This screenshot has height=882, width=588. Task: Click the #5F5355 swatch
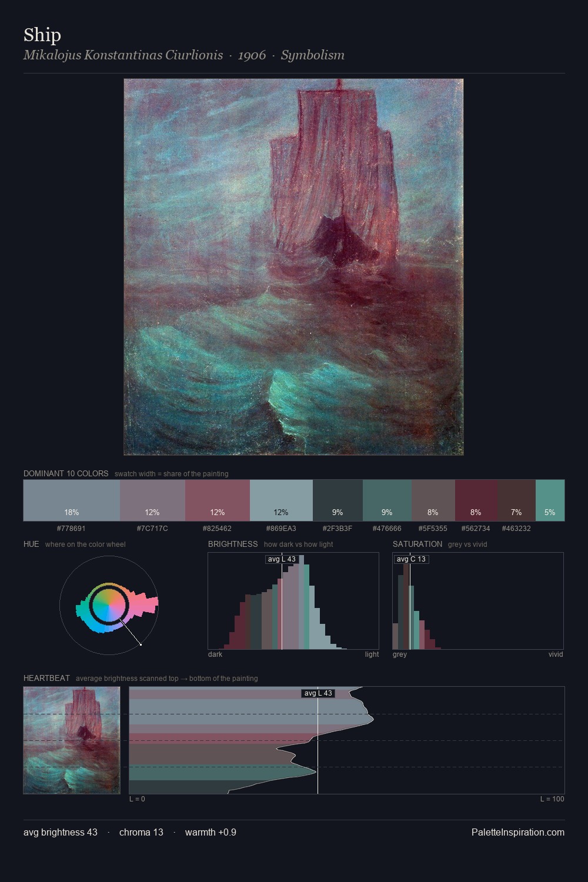tap(433, 500)
